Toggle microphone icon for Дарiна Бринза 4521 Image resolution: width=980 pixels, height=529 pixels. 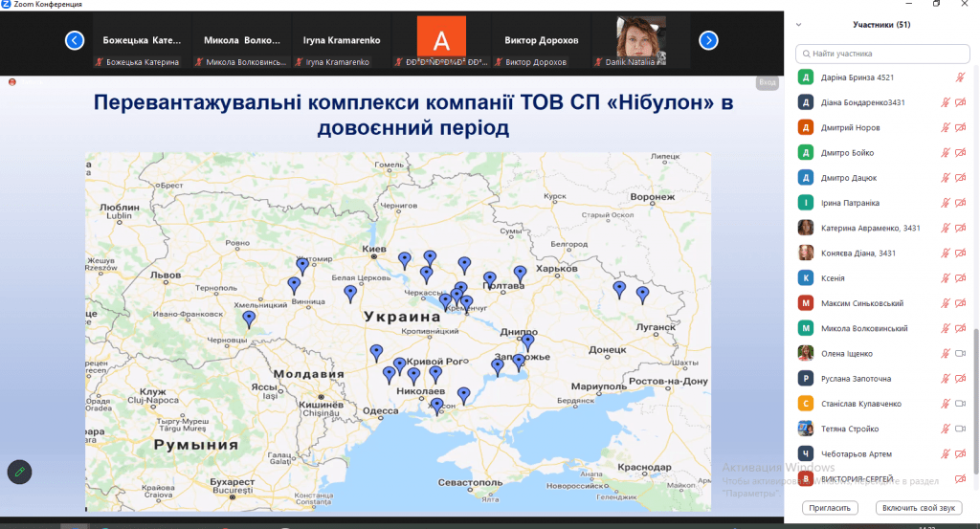pos(960,77)
